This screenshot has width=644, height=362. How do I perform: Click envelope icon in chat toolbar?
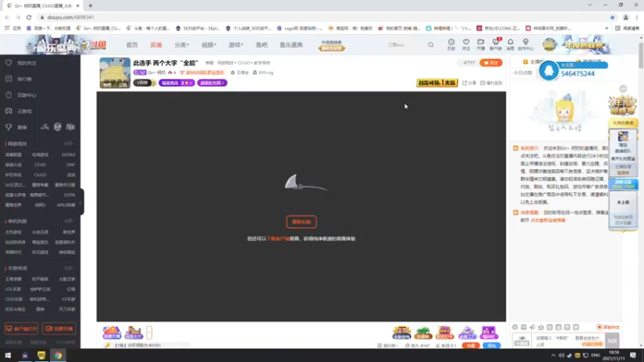(524, 327)
